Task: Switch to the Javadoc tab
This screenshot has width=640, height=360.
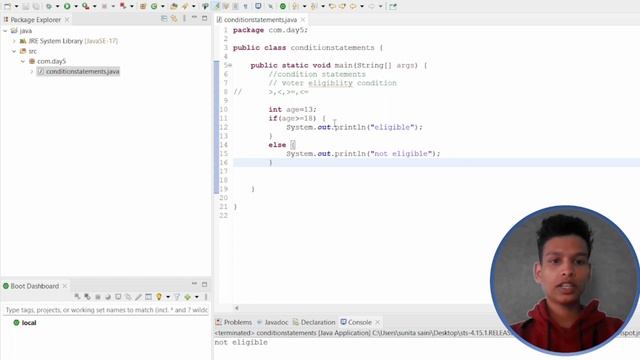Action: coord(272,322)
